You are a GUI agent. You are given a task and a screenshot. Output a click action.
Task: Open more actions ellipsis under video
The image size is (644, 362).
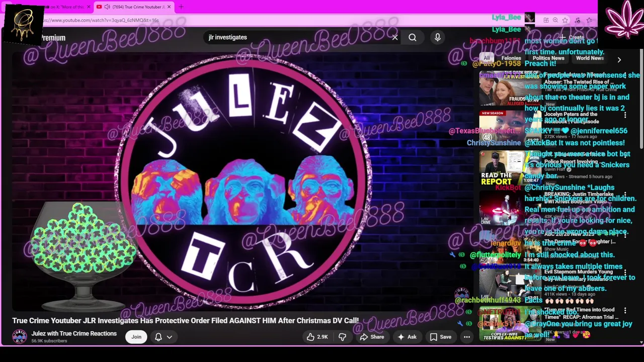467,337
